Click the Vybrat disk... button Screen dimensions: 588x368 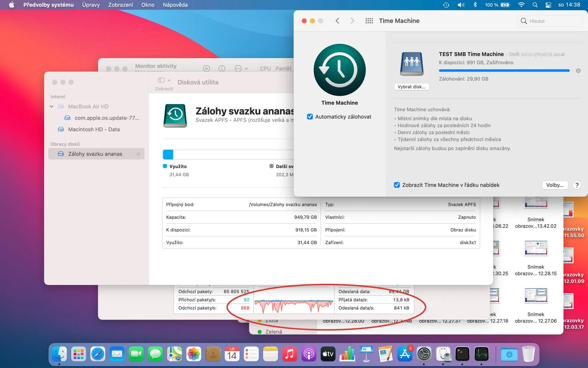pos(411,87)
